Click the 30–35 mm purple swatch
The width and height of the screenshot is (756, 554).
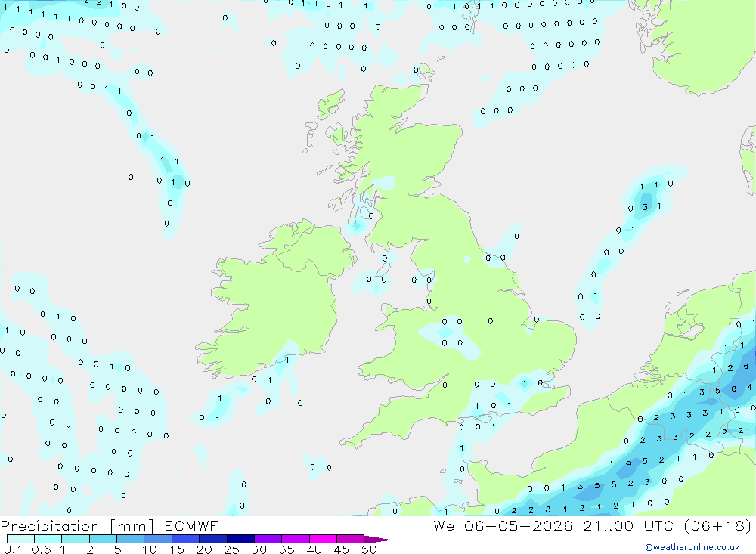268,539
